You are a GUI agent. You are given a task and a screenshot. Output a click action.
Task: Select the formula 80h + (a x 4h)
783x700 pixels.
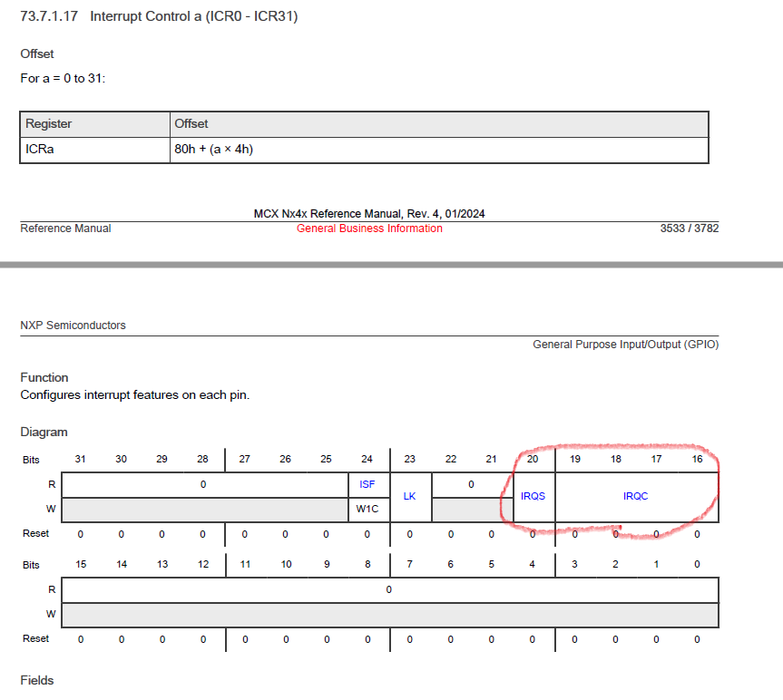pyautogui.click(x=218, y=149)
